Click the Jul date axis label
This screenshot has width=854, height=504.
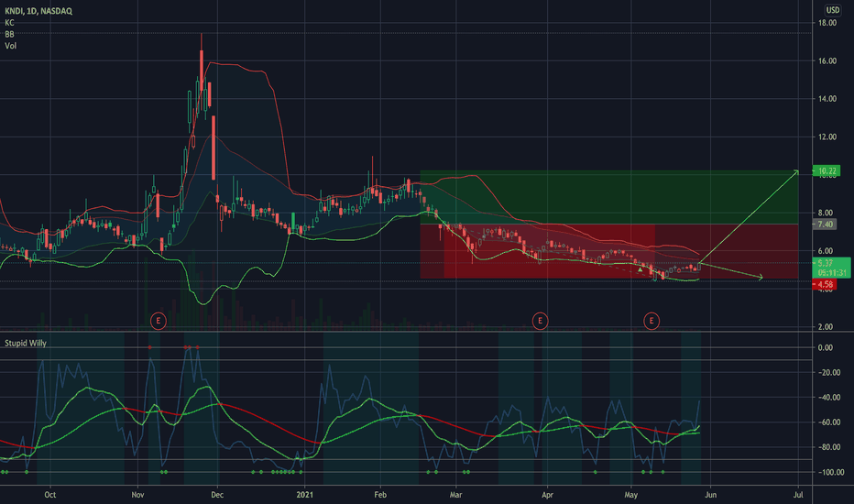coord(798,495)
